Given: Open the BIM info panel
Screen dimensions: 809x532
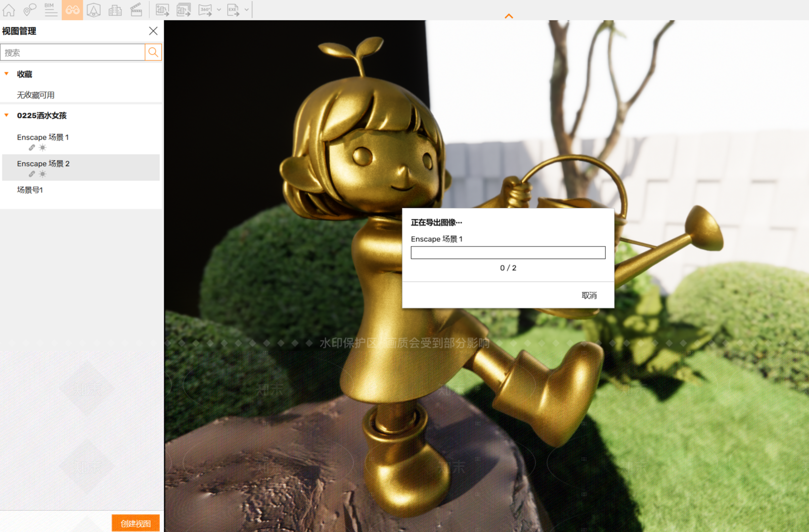Looking at the screenshot, I should [51, 10].
